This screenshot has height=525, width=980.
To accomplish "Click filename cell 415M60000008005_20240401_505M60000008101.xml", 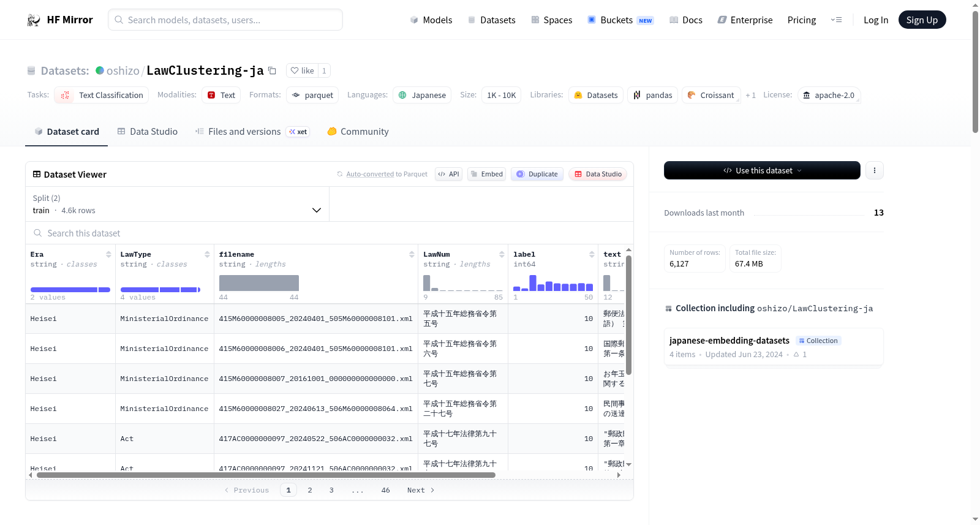I will 315,319.
